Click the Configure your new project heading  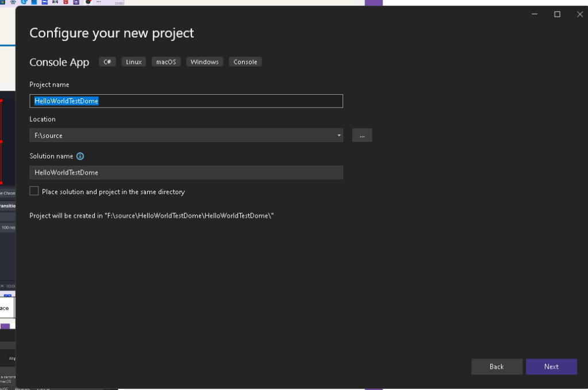[x=112, y=33]
